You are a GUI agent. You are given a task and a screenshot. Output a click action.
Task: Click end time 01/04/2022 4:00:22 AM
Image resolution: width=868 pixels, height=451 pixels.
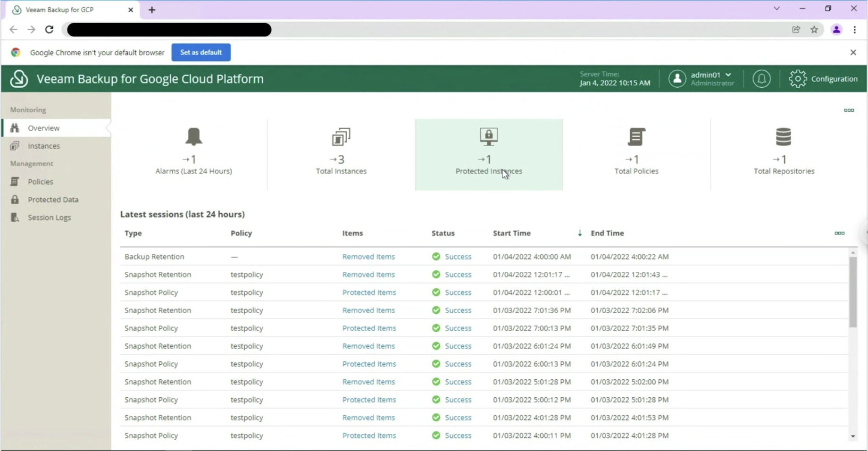tap(629, 257)
